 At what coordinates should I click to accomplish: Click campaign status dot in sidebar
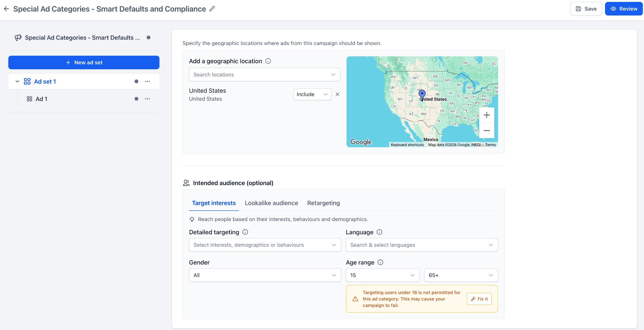pyautogui.click(x=148, y=37)
